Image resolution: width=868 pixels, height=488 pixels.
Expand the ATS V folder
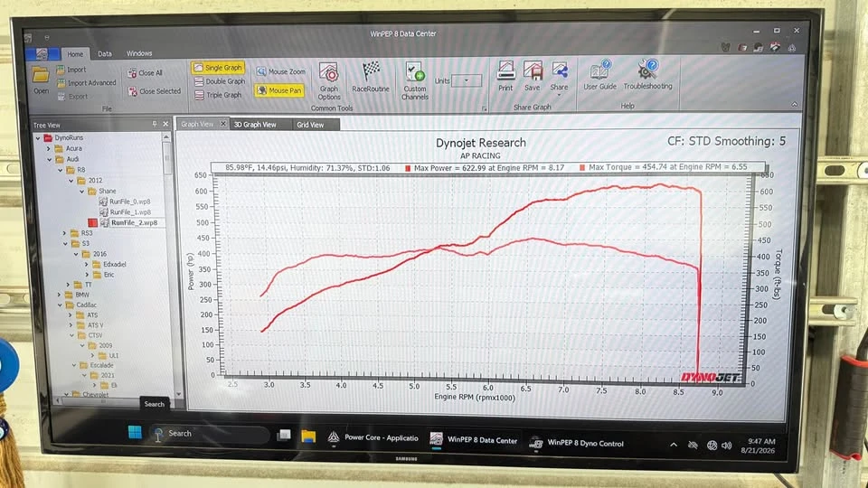coord(71,325)
